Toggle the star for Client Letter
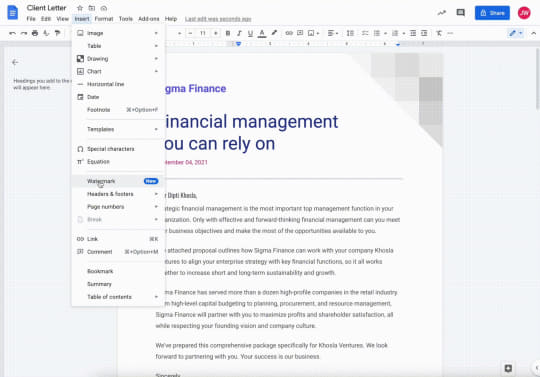 point(80,8)
